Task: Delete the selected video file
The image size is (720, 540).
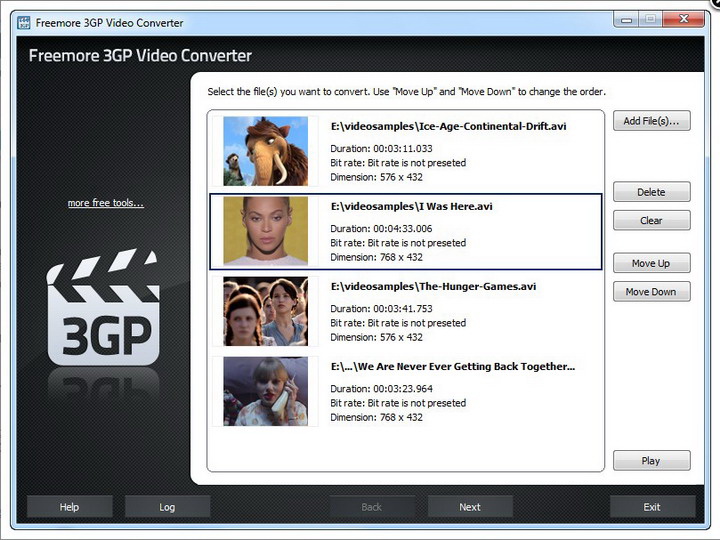Action: click(x=651, y=192)
